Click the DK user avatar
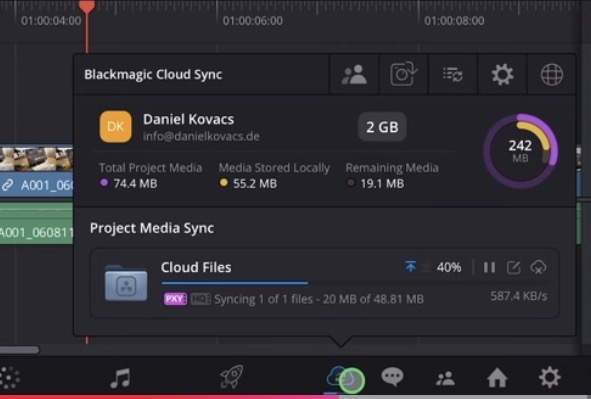This screenshot has height=399, width=591. click(x=116, y=127)
